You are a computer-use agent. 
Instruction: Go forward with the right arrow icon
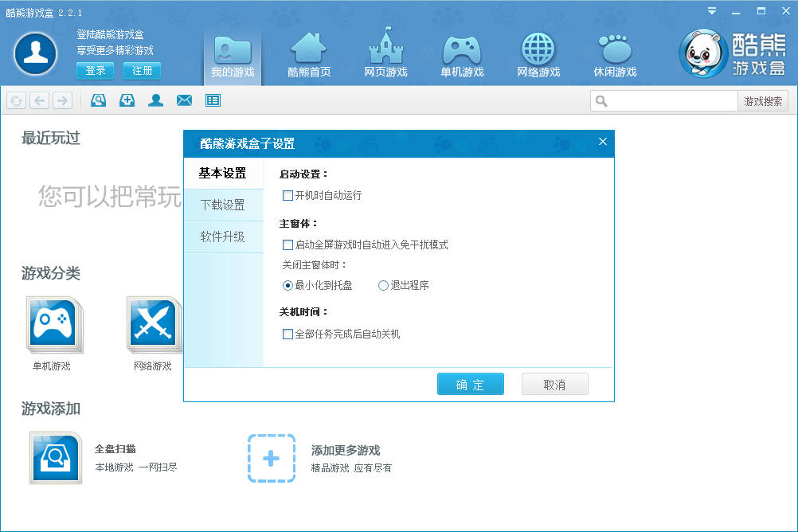pyautogui.click(x=63, y=101)
